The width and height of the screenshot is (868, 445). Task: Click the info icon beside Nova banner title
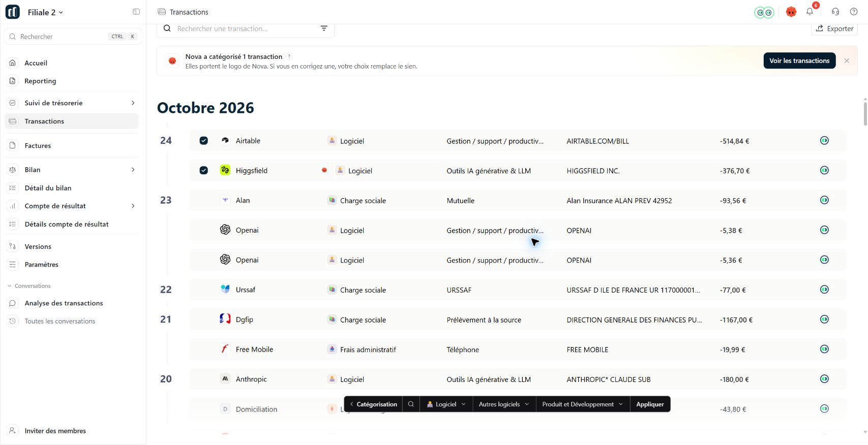pyautogui.click(x=289, y=56)
